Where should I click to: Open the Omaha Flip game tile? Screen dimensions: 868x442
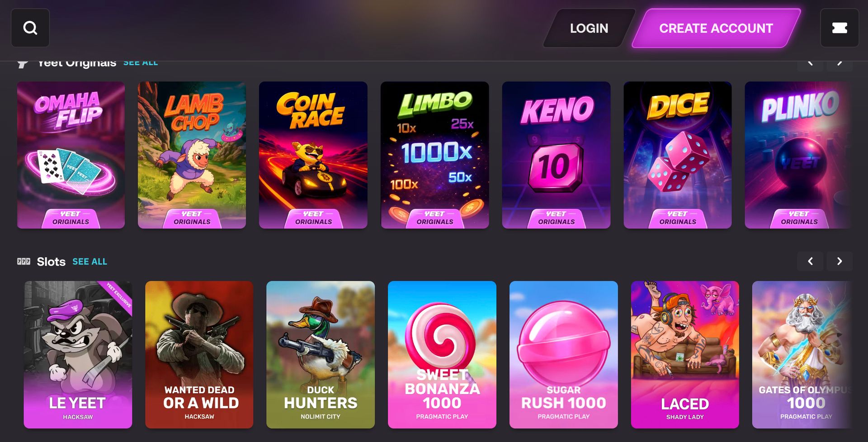pos(71,155)
